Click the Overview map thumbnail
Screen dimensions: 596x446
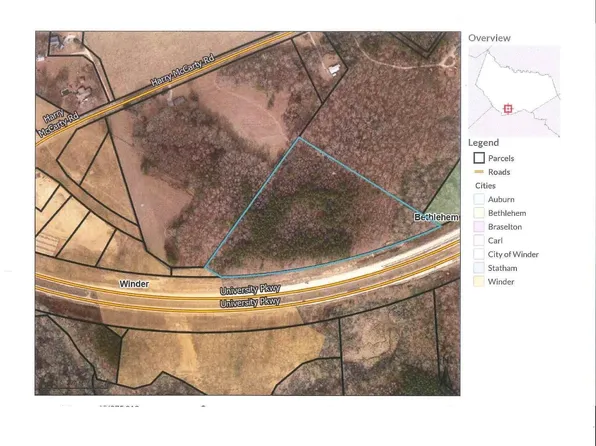[x=514, y=91]
